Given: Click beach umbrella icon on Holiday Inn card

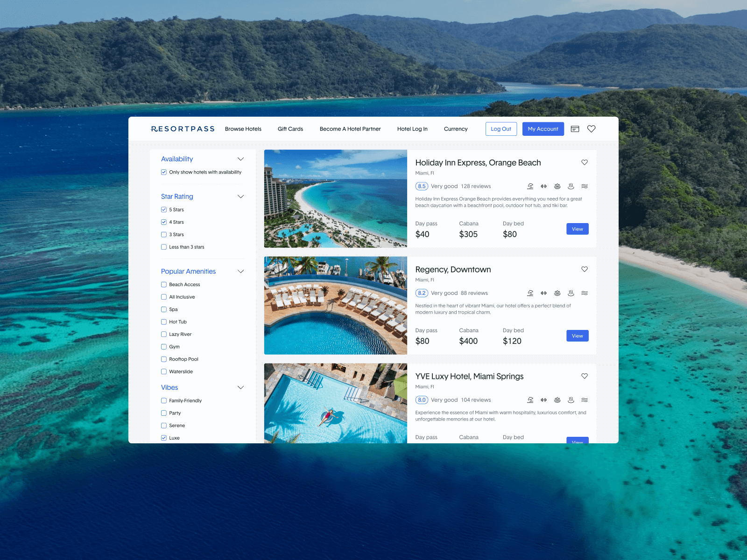Looking at the screenshot, I should click(x=530, y=186).
